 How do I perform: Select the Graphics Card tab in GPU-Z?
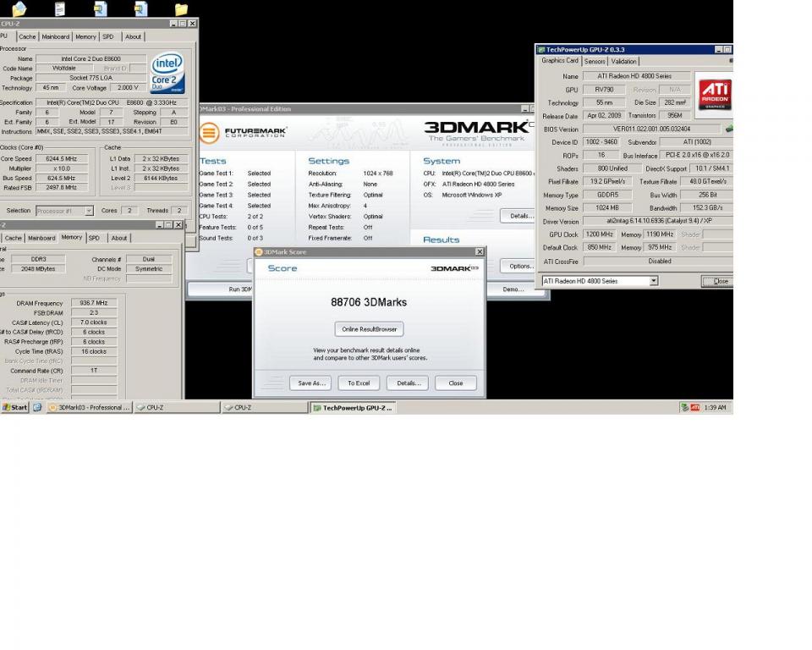pyautogui.click(x=560, y=61)
